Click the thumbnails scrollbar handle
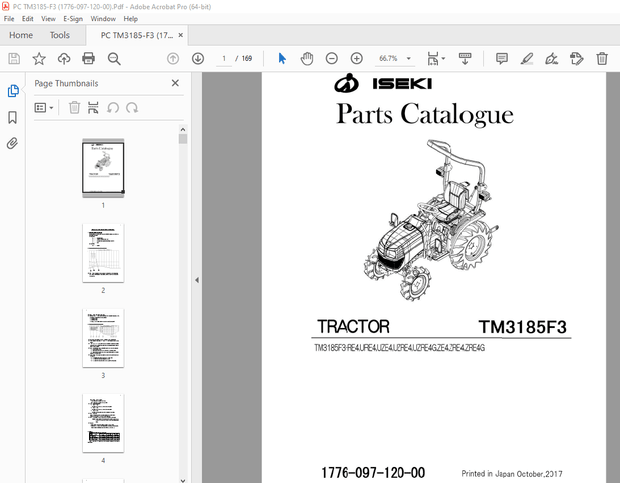 click(x=183, y=139)
